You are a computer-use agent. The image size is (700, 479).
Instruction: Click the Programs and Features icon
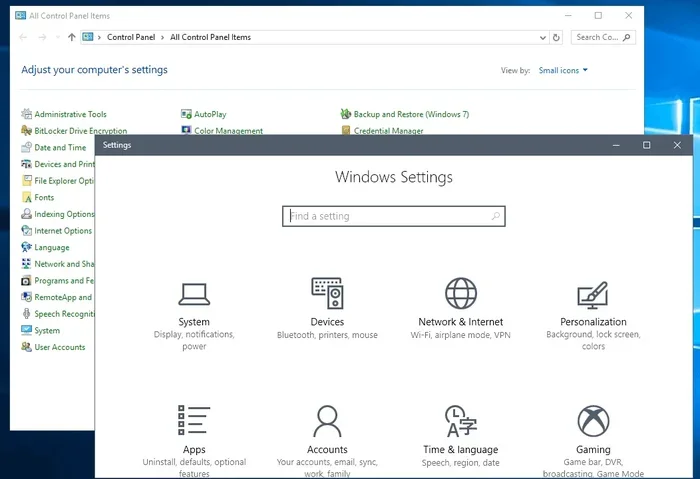pos(26,280)
